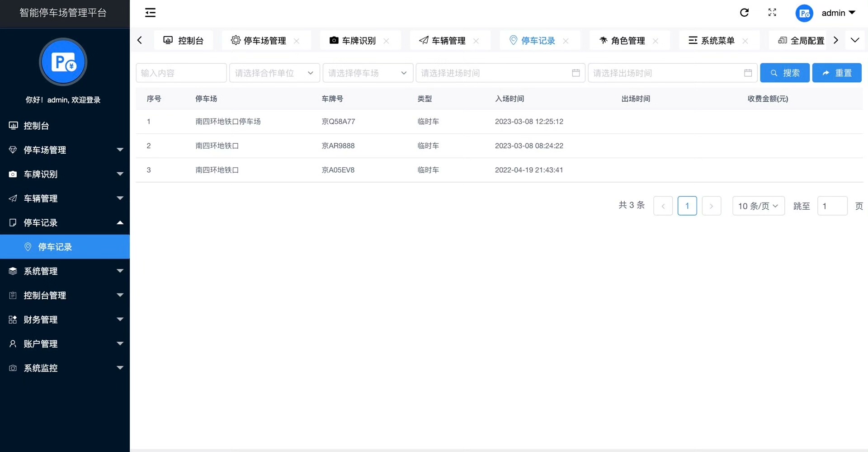Click the 重置 button
868x452 pixels.
pyautogui.click(x=836, y=73)
